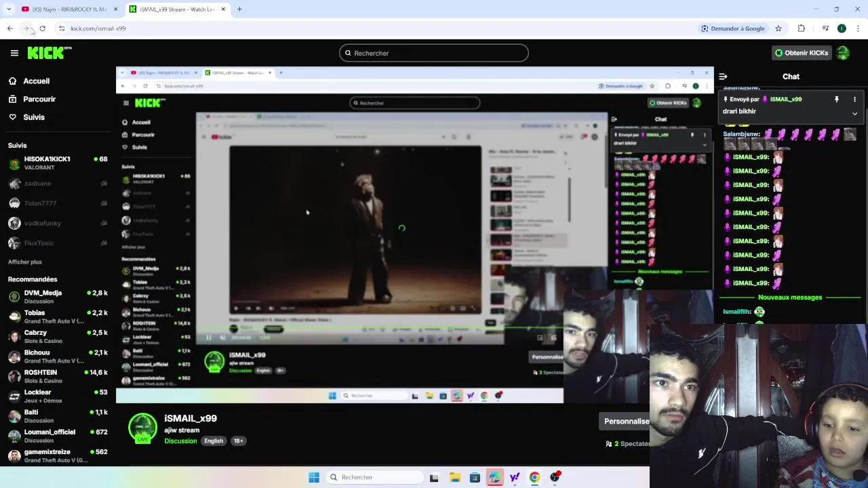The image size is (868, 488).
Task: Open recommended channel Balti
Action: tap(58, 416)
